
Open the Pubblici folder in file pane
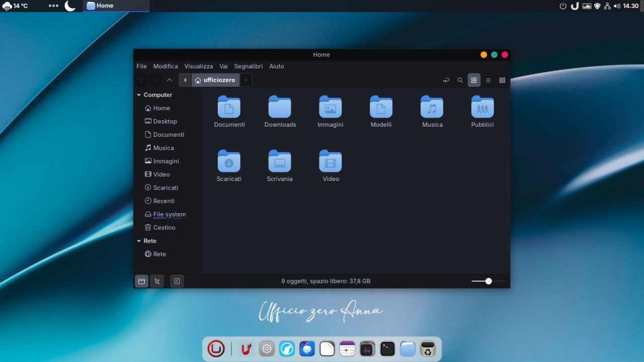[x=482, y=107]
